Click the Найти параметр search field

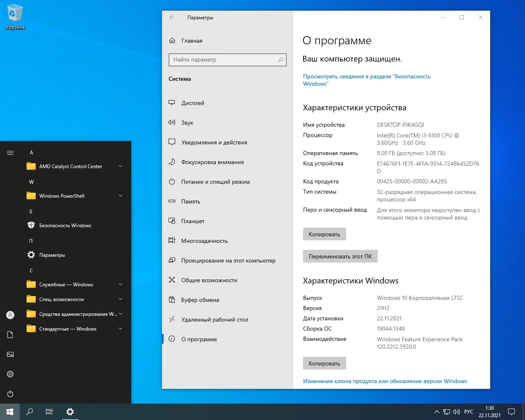227,59
